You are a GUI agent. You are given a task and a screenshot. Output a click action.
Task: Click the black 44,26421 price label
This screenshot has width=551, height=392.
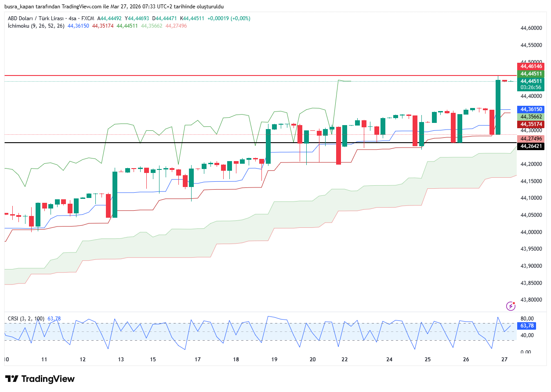tap(531, 146)
